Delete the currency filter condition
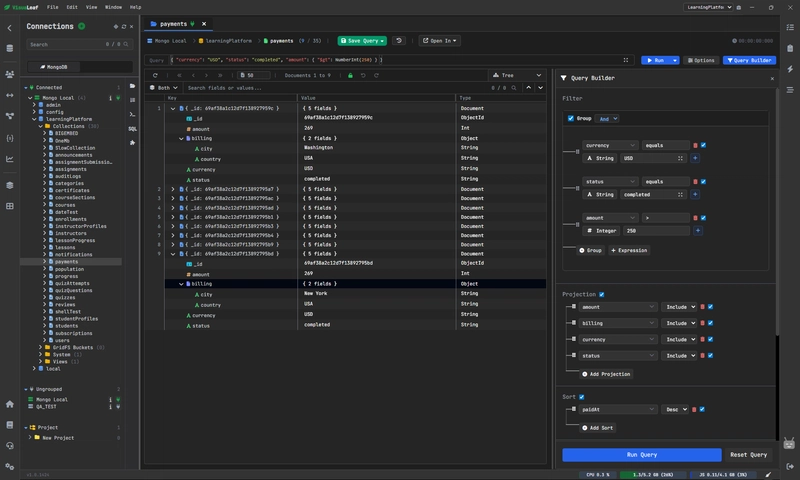The width and height of the screenshot is (800, 480). click(x=695, y=145)
